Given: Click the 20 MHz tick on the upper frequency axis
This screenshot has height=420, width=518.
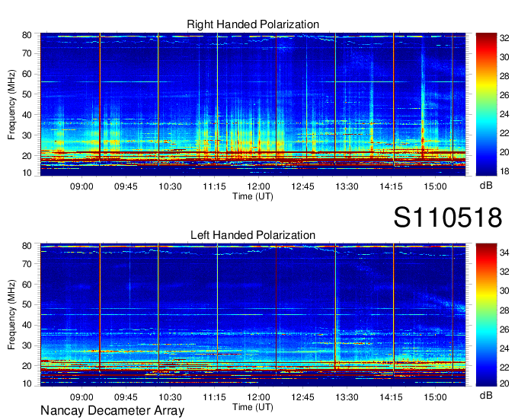Looking at the screenshot, I should point(27,156).
